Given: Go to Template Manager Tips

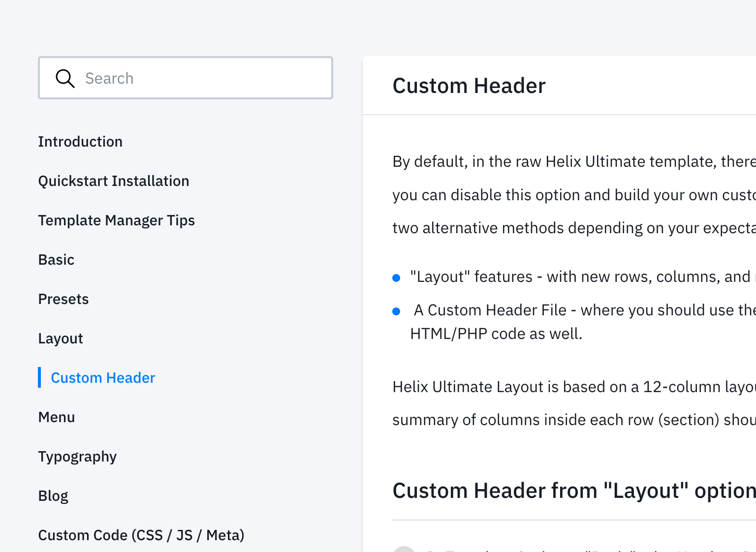Looking at the screenshot, I should [116, 220].
